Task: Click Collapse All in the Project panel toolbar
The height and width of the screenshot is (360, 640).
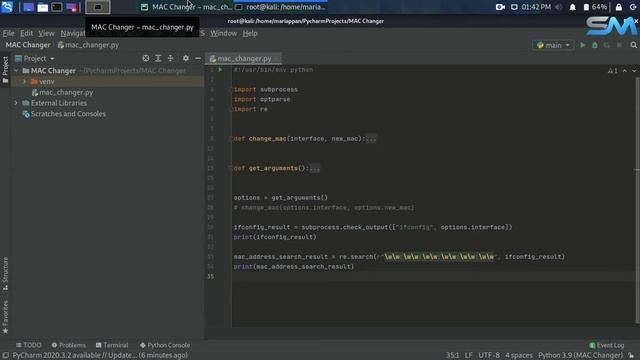Action: click(x=170, y=58)
